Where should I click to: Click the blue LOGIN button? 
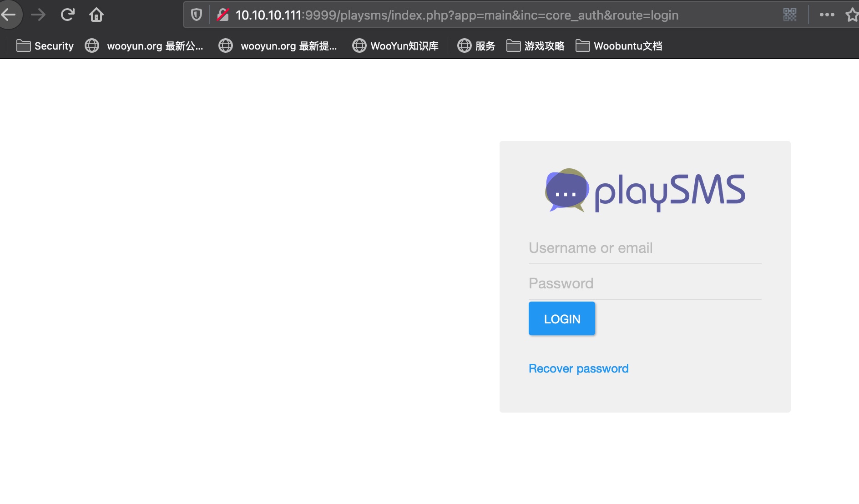562,318
